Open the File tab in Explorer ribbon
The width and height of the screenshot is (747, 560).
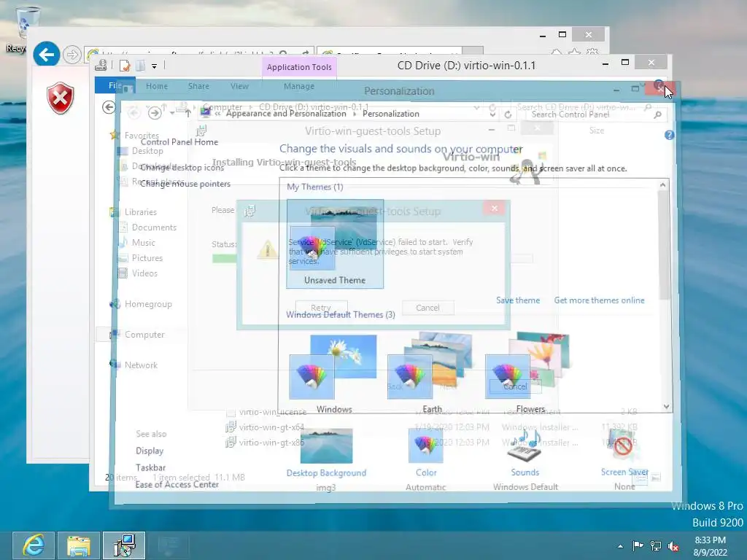(115, 86)
